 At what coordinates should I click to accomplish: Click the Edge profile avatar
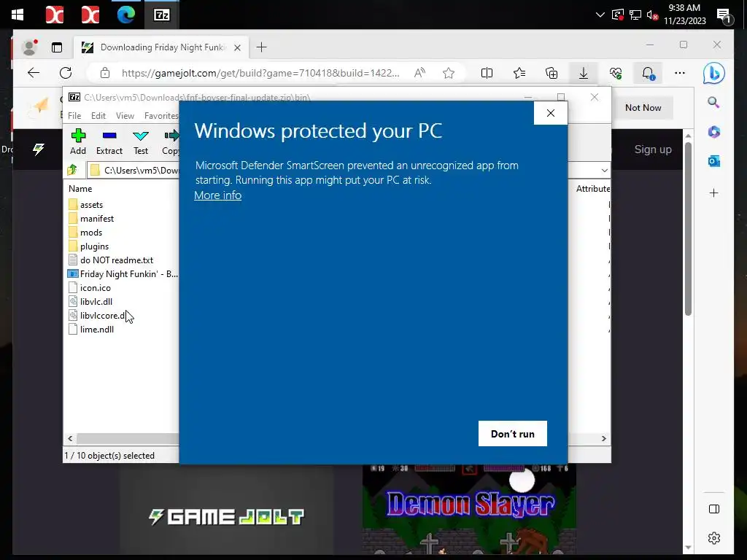pos(29,47)
